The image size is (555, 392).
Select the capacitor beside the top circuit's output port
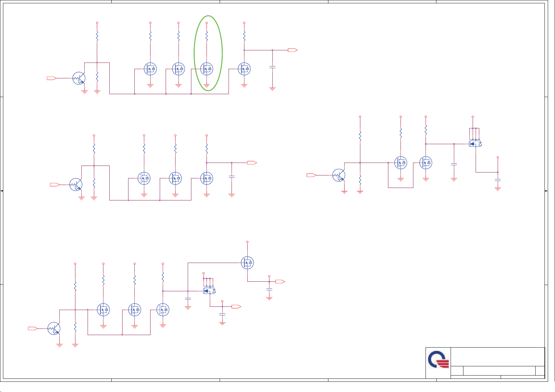[x=272, y=67]
